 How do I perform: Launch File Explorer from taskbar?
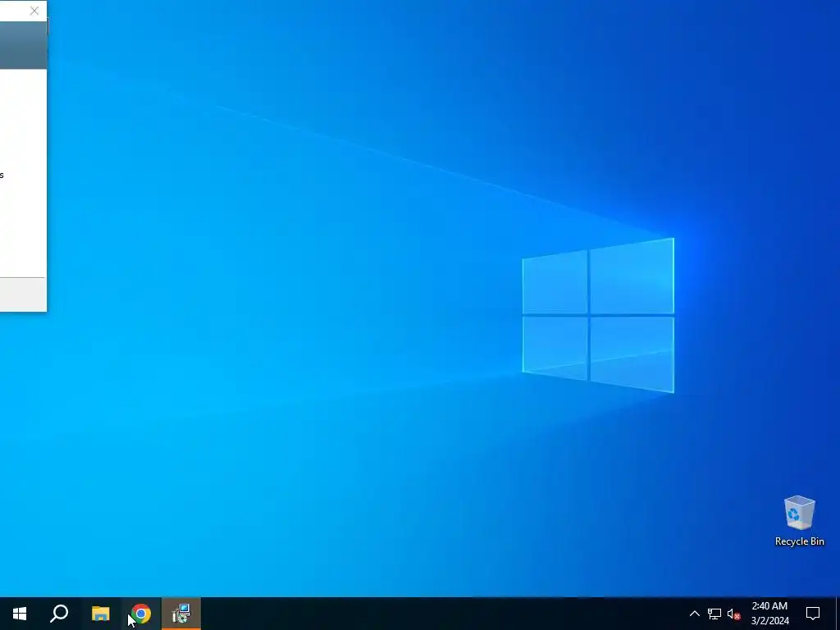coord(100,614)
